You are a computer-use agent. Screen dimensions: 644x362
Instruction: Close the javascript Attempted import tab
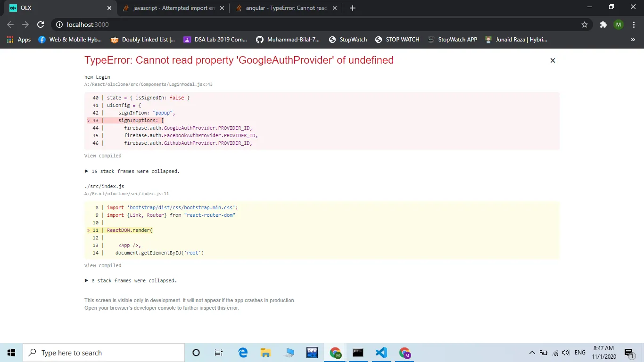[222, 8]
